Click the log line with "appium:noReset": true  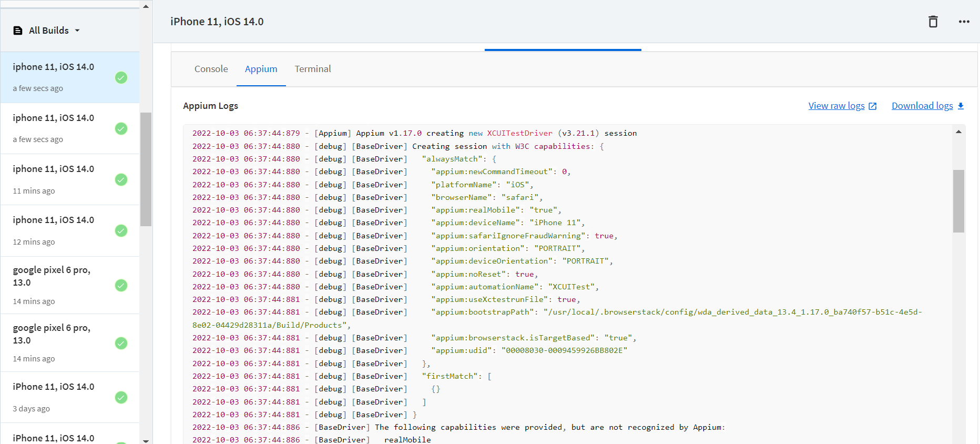pos(365,274)
